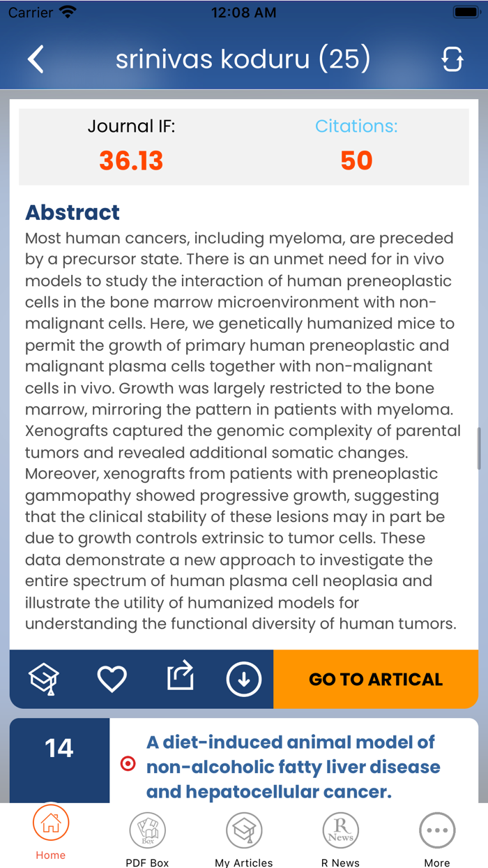Image resolution: width=488 pixels, height=868 pixels.
Task: Tap the Home house icon
Action: [50, 826]
